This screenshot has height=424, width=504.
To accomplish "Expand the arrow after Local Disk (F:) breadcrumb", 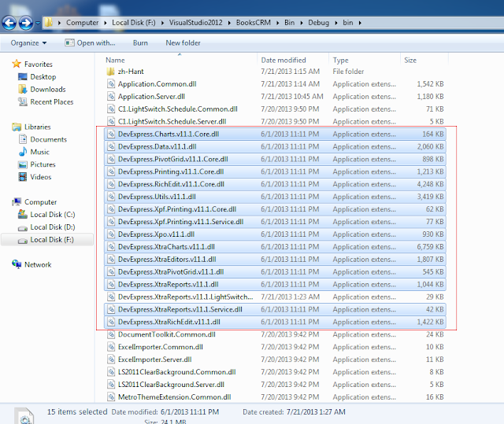I will (x=162, y=23).
